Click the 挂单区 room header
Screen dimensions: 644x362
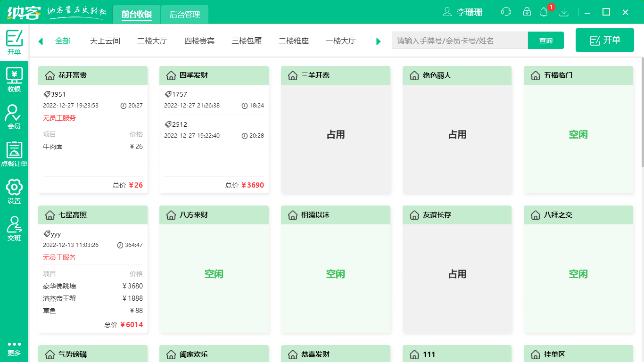pos(578,354)
